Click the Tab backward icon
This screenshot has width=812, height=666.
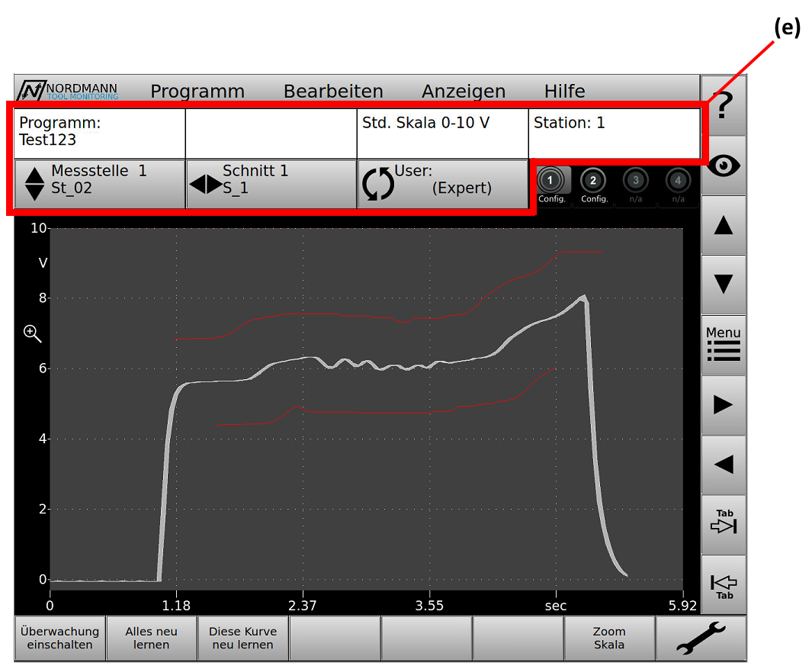point(723,585)
